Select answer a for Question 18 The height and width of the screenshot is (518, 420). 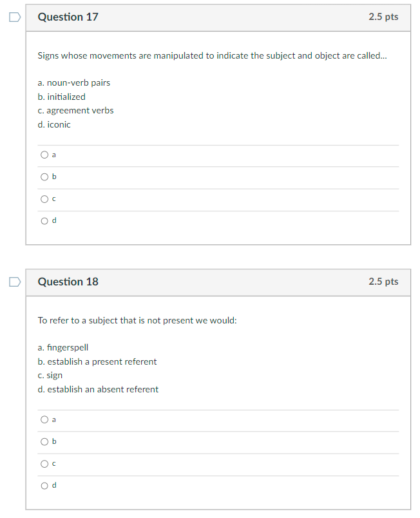(x=44, y=419)
